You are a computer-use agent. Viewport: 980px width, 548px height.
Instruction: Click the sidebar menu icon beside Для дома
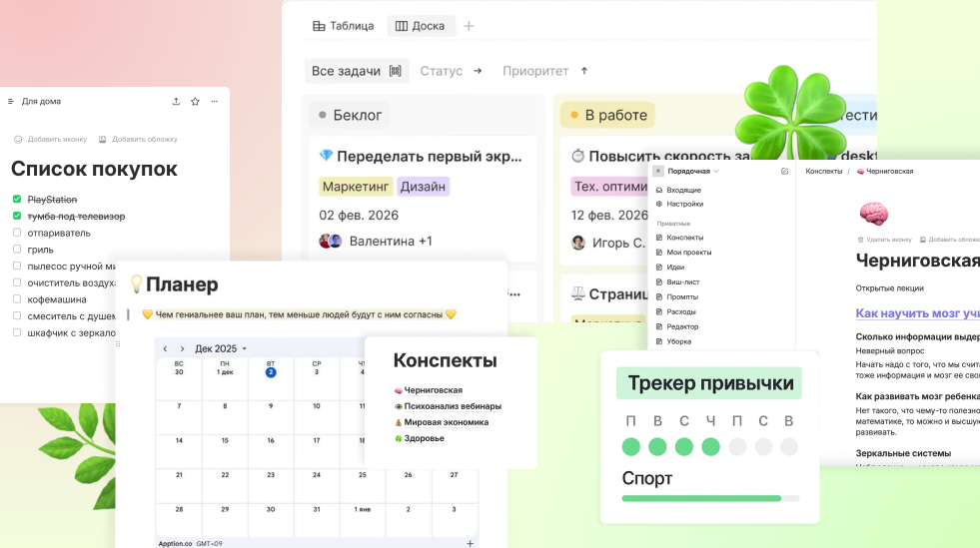coord(11,101)
